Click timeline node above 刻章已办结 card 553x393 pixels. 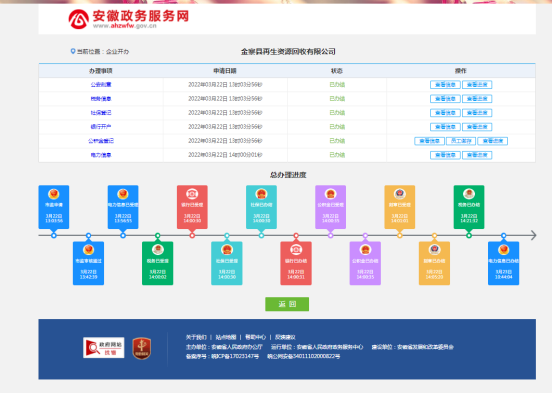(434, 235)
